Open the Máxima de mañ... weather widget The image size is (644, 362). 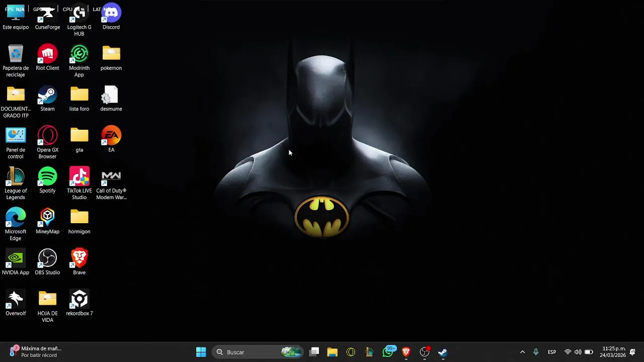point(35,351)
